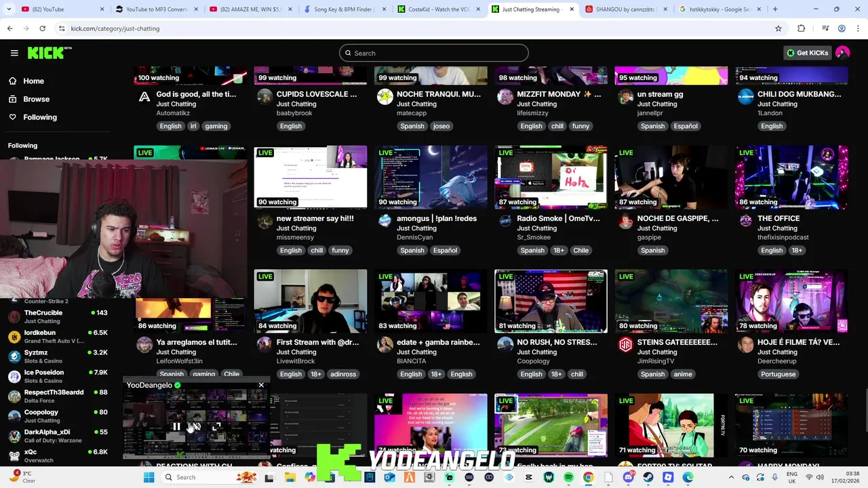
Task: Open the amongus stream thumbnail
Action: point(431,177)
